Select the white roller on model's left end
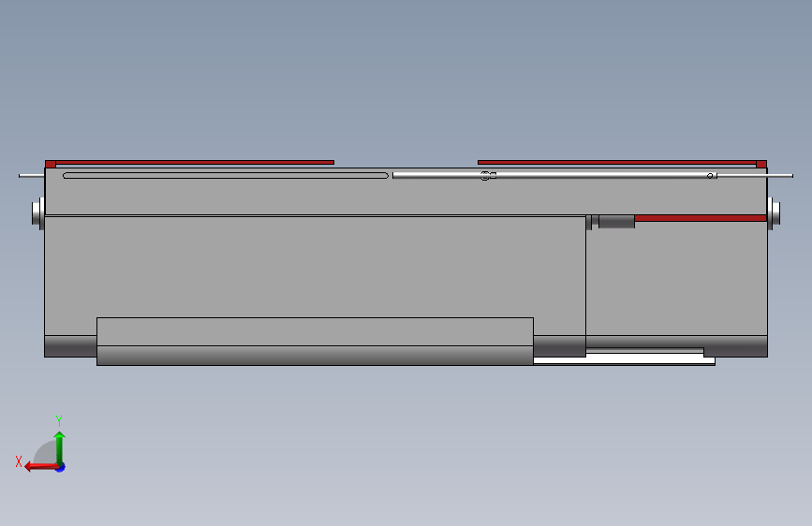The width and height of the screenshot is (812, 526). (38, 212)
